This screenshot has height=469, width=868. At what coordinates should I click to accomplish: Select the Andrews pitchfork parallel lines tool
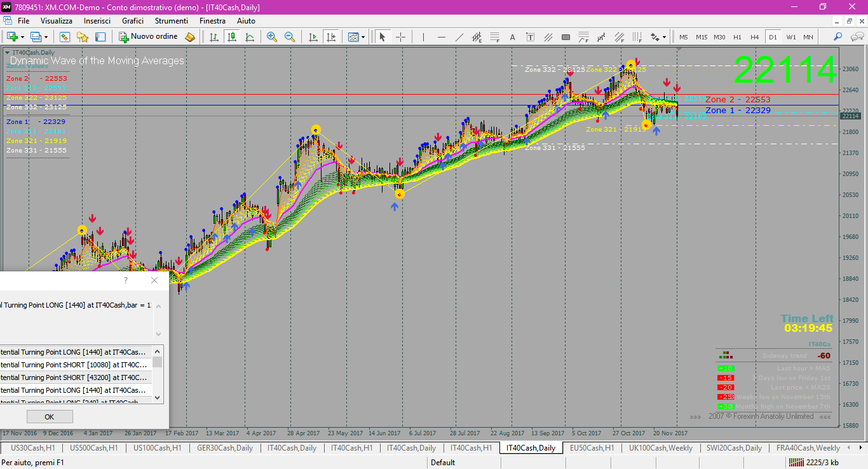click(x=548, y=37)
